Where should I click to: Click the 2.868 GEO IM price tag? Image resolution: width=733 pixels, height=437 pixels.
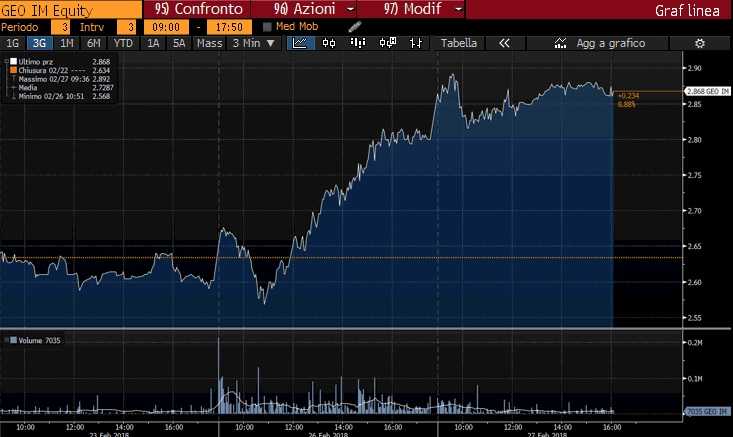(x=707, y=91)
